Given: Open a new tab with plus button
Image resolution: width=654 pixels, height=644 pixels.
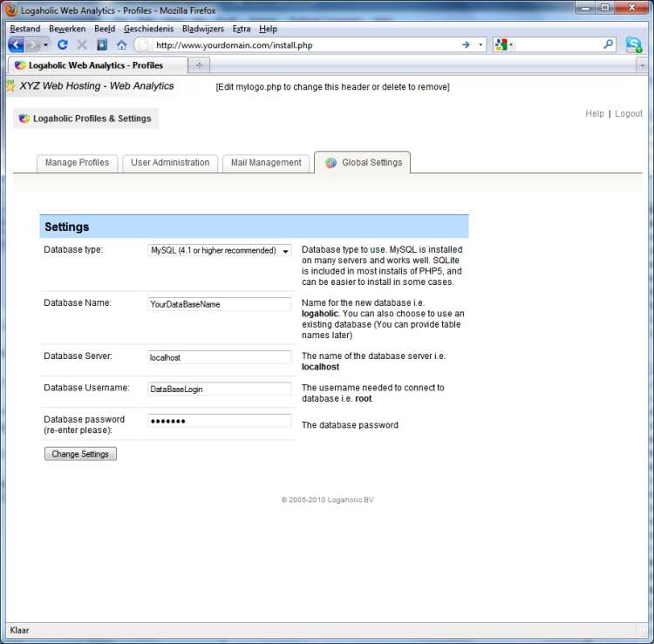Looking at the screenshot, I should click(199, 65).
